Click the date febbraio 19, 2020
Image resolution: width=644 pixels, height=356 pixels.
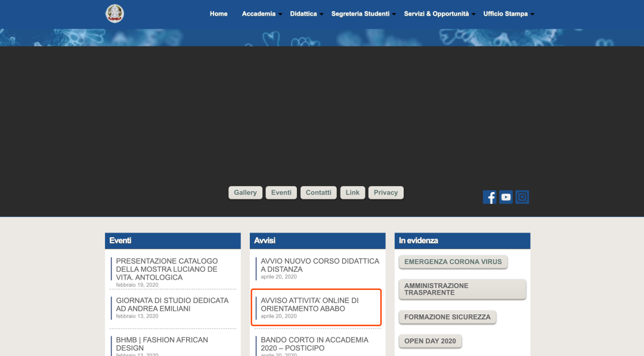pyautogui.click(x=137, y=285)
